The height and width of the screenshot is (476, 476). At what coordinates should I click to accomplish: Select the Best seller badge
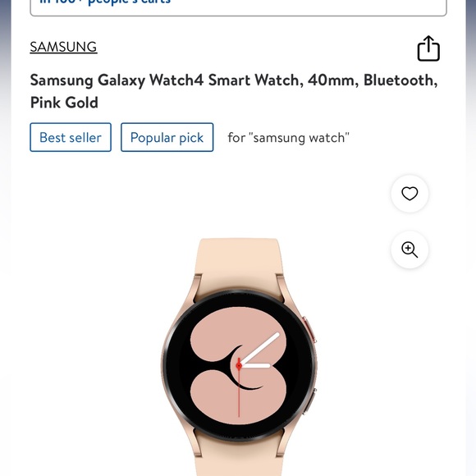click(71, 137)
